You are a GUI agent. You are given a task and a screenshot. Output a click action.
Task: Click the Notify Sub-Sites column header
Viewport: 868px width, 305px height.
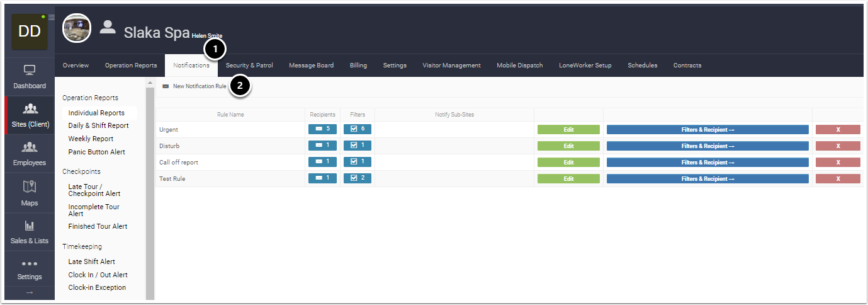pyautogui.click(x=454, y=115)
